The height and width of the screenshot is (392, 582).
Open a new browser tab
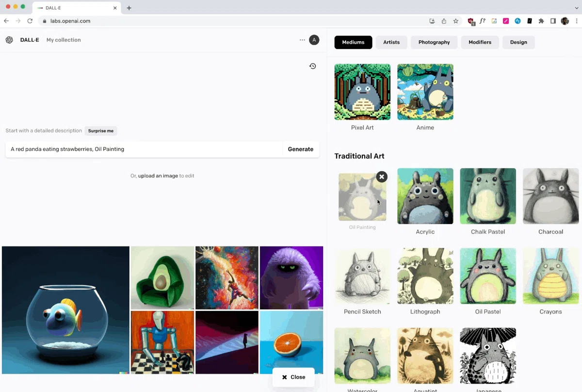129,8
